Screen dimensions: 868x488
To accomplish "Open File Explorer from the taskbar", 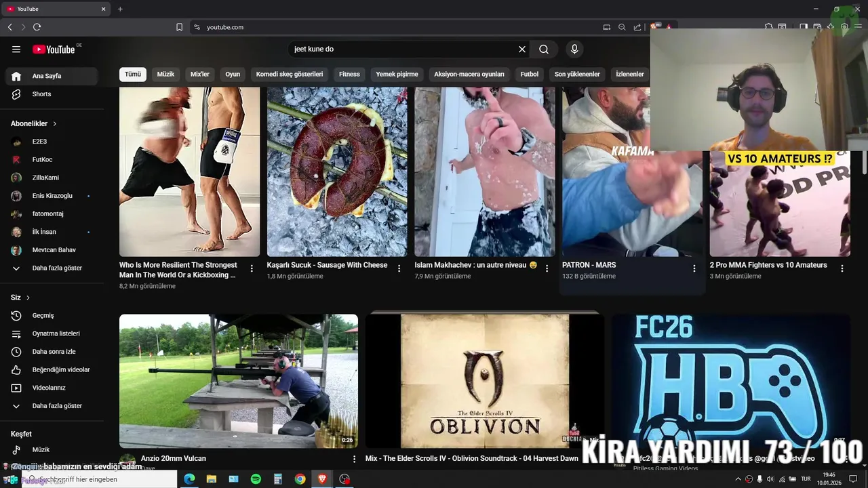I will coord(212,479).
